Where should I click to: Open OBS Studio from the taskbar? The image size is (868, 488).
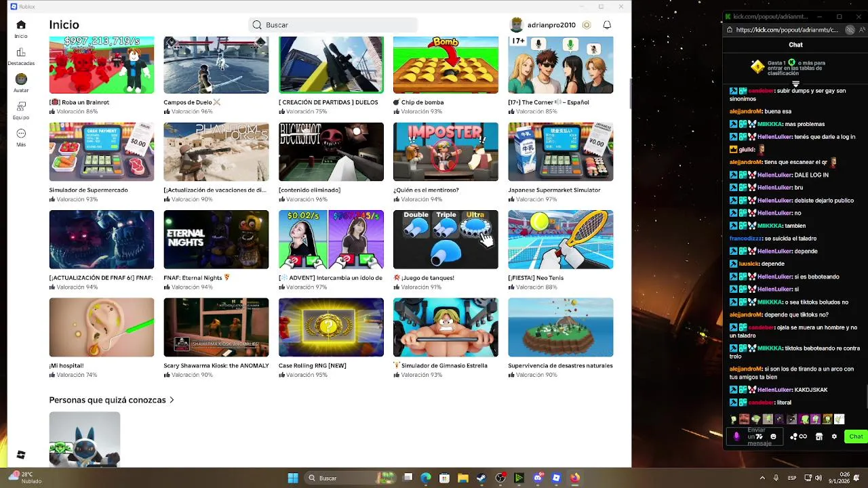point(500,478)
